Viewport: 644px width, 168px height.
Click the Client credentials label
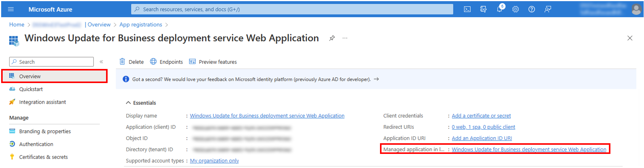403,116
